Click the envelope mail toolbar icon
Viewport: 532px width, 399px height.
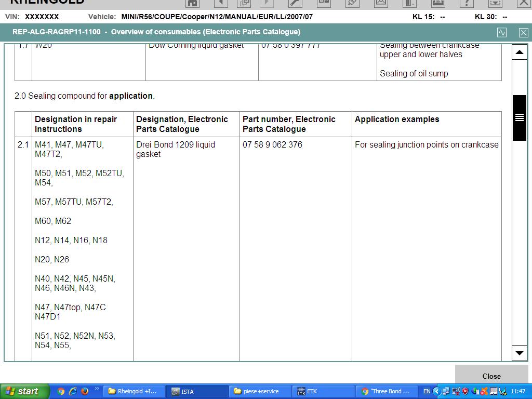coord(381,3)
